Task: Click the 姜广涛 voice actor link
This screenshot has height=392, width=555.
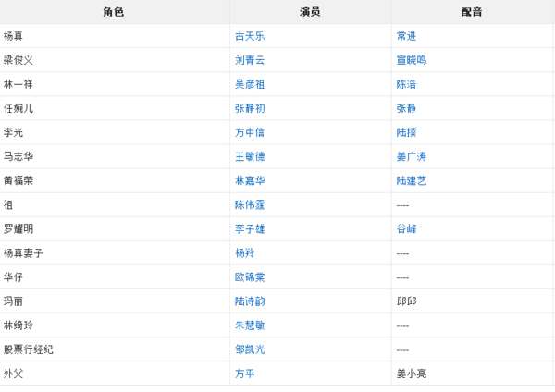Action: coord(412,156)
